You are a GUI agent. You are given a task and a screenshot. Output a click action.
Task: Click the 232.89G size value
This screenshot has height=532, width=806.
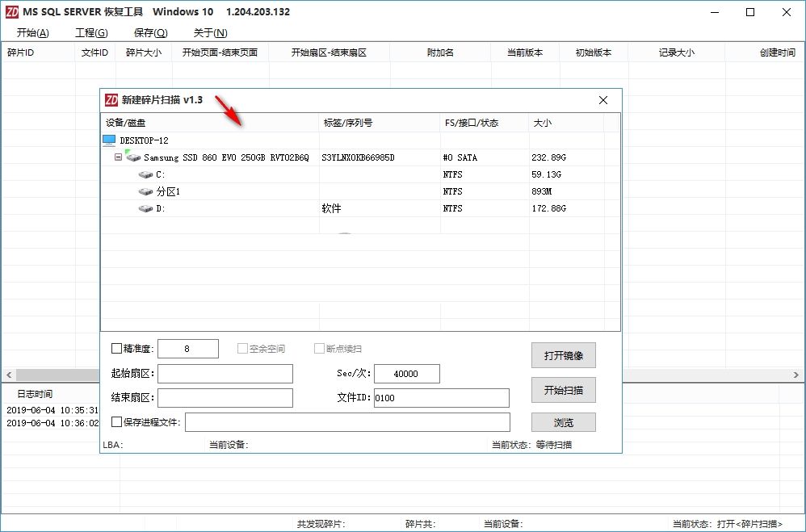[x=549, y=157]
